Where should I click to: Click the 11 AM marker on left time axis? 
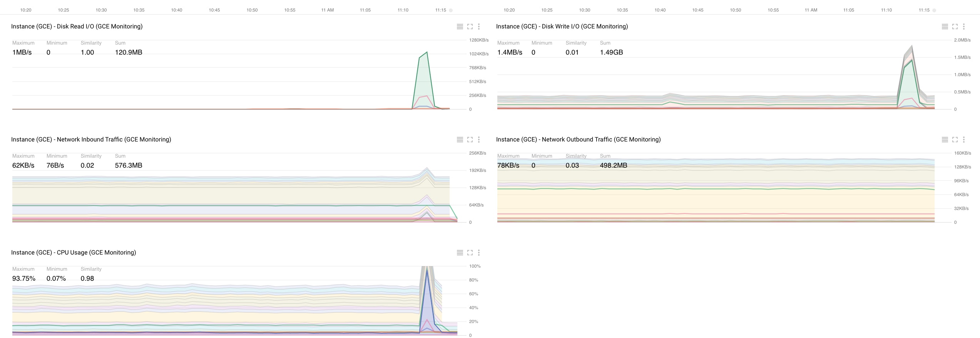328,10
